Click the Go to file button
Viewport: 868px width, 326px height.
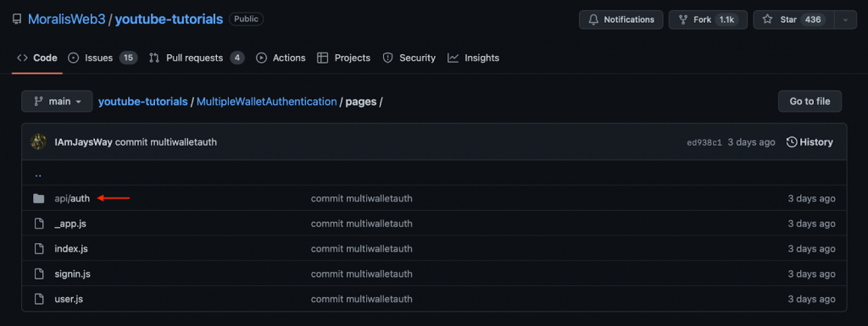pyautogui.click(x=810, y=101)
